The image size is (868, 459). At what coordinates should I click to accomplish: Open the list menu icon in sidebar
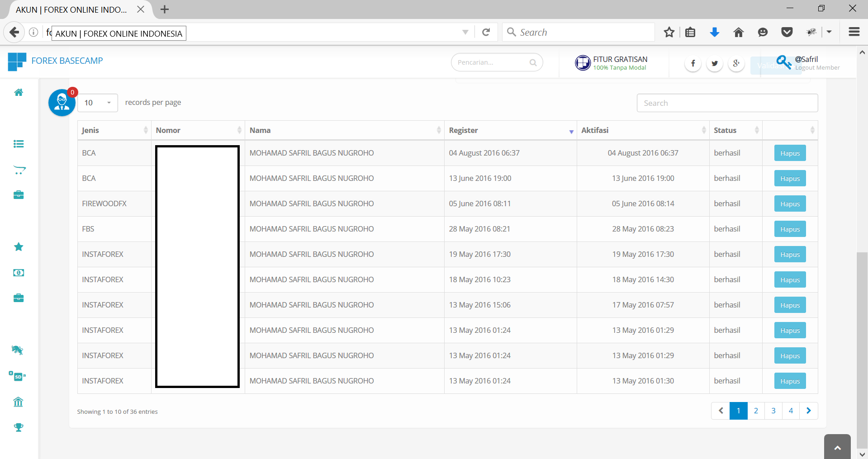coord(19,144)
